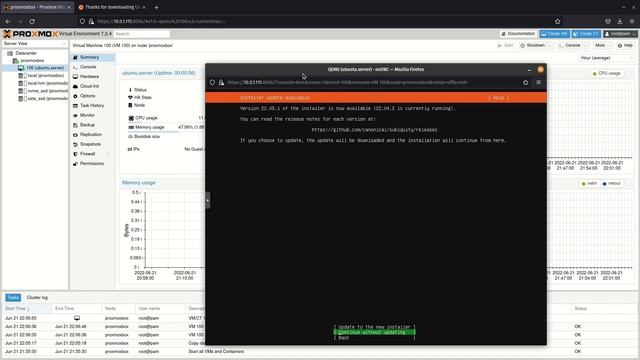Screen dimensions: 640x360
Task: Select the proxmoxbox node in the tree
Action: [x=32, y=60]
